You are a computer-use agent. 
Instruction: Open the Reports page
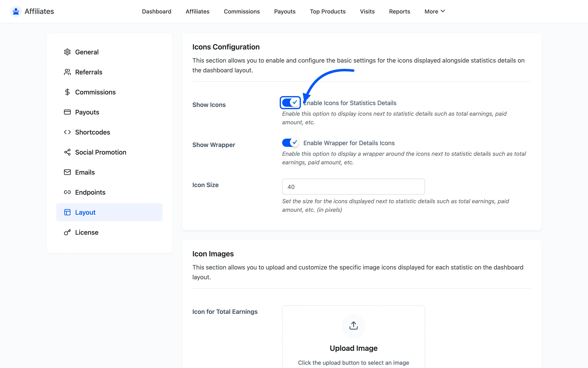click(x=399, y=11)
